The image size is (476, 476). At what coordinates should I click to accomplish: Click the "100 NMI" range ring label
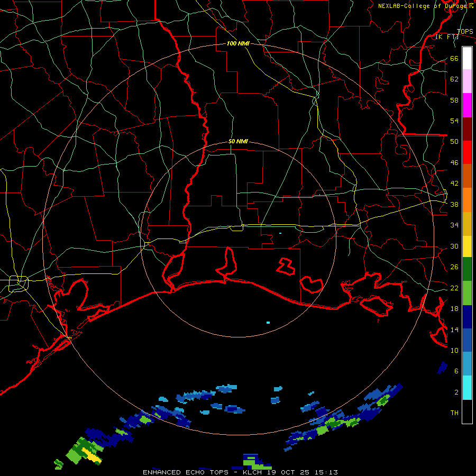238,43
